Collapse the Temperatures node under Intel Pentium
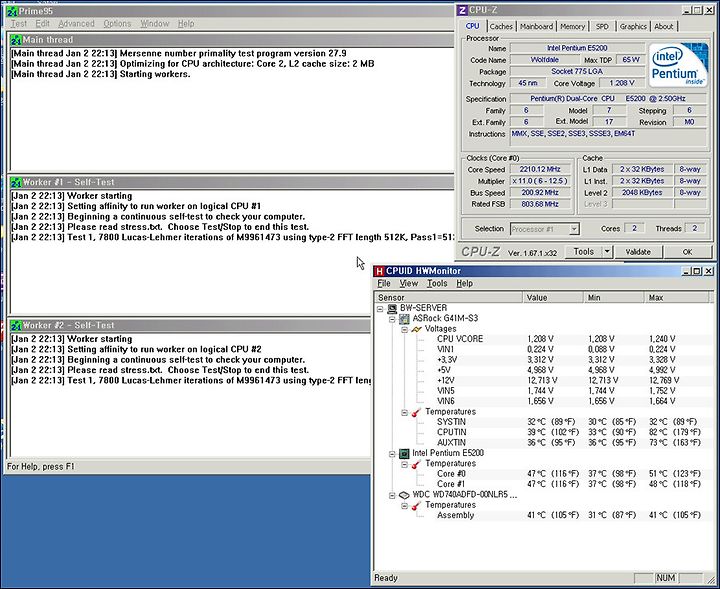Image resolution: width=720 pixels, height=589 pixels. point(405,464)
